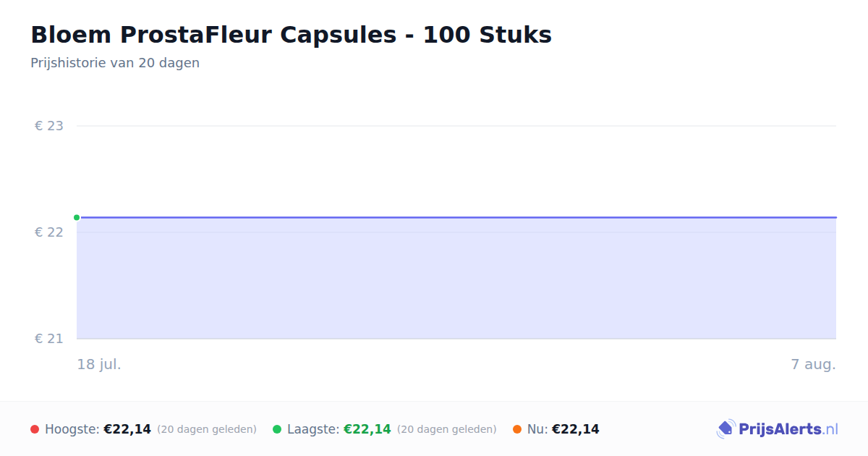The image size is (868, 456).
Task: Click the blue price line in chart
Action: [x=456, y=217]
